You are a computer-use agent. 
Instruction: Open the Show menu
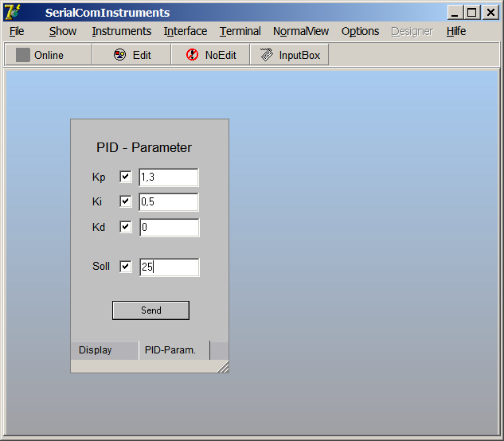point(63,31)
